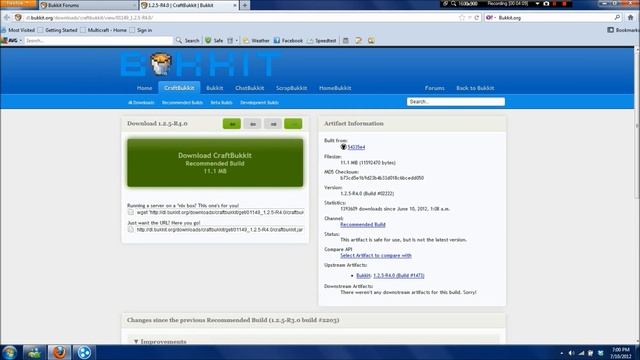Screen dimensions: 640x360
Task: Click Back to Bukkit navigation link
Action: (475, 88)
